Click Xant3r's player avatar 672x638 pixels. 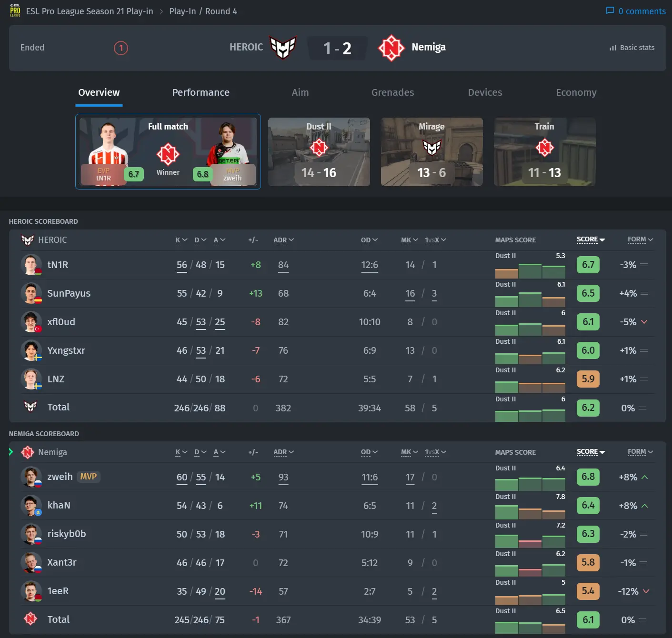click(31, 562)
